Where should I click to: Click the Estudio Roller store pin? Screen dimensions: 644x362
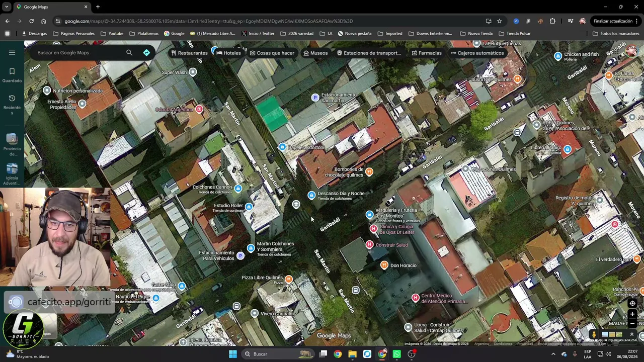tap(249, 207)
